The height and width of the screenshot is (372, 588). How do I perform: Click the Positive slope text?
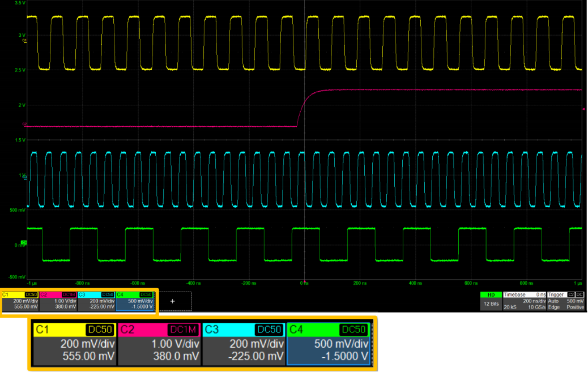[575, 307]
